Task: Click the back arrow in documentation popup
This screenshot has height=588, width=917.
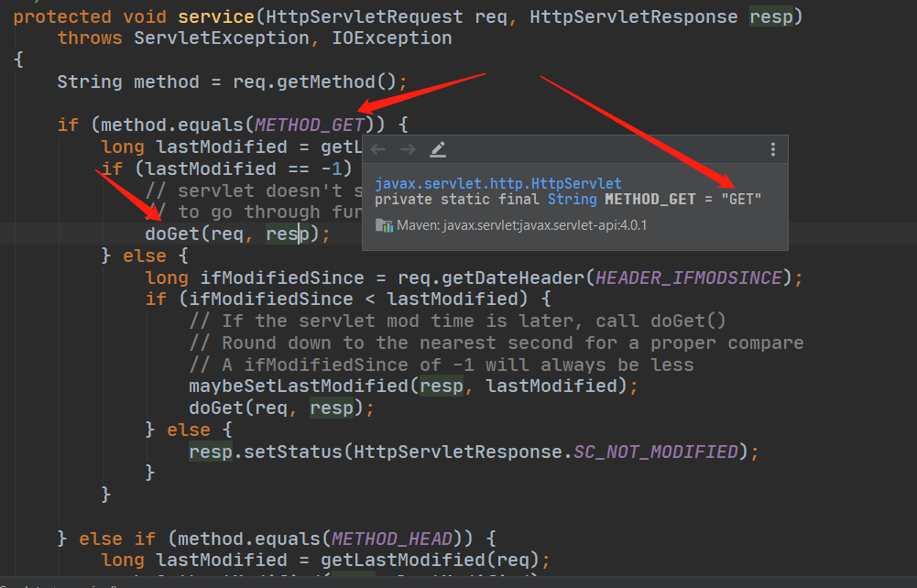Action: point(378,149)
